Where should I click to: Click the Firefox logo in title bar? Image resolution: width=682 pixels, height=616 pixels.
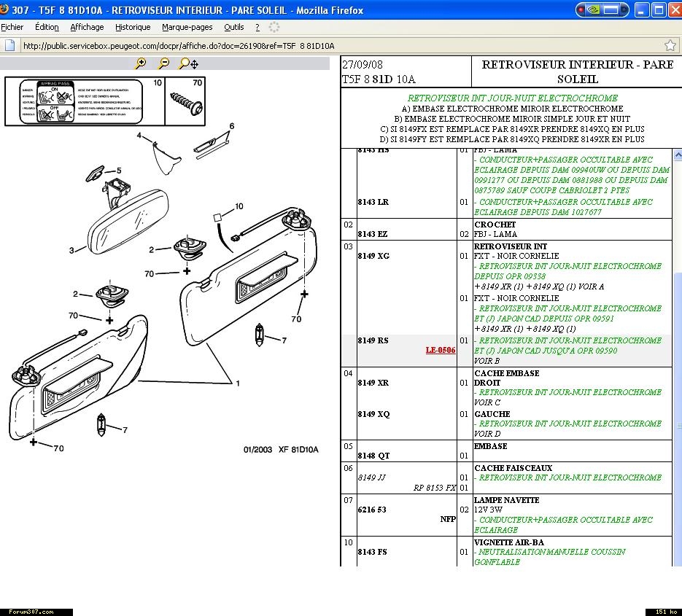click(4, 9)
